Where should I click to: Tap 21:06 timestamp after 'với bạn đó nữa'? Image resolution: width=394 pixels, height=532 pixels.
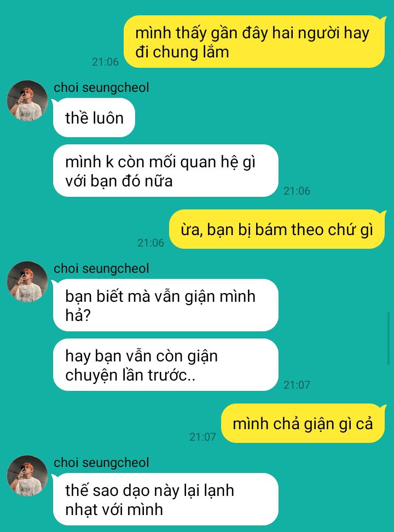[x=297, y=191]
